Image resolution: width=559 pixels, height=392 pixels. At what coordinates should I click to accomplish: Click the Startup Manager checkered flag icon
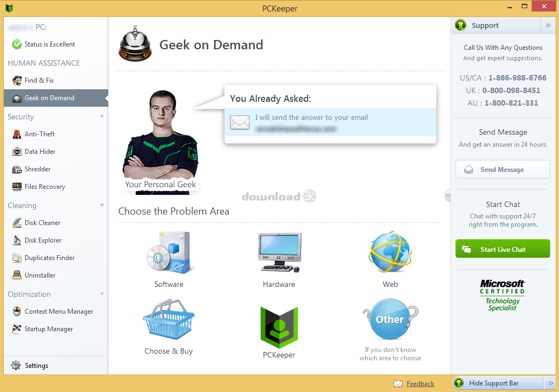pyautogui.click(x=17, y=328)
